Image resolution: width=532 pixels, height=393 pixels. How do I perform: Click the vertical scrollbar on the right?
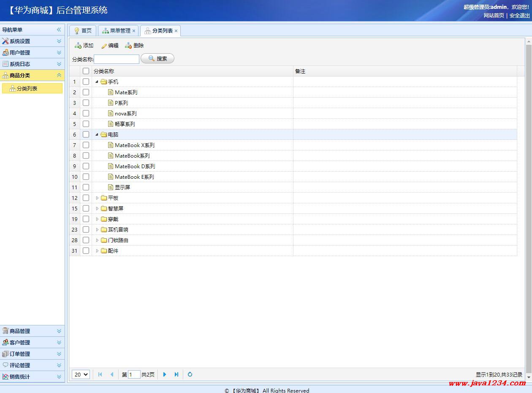click(x=529, y=209)
